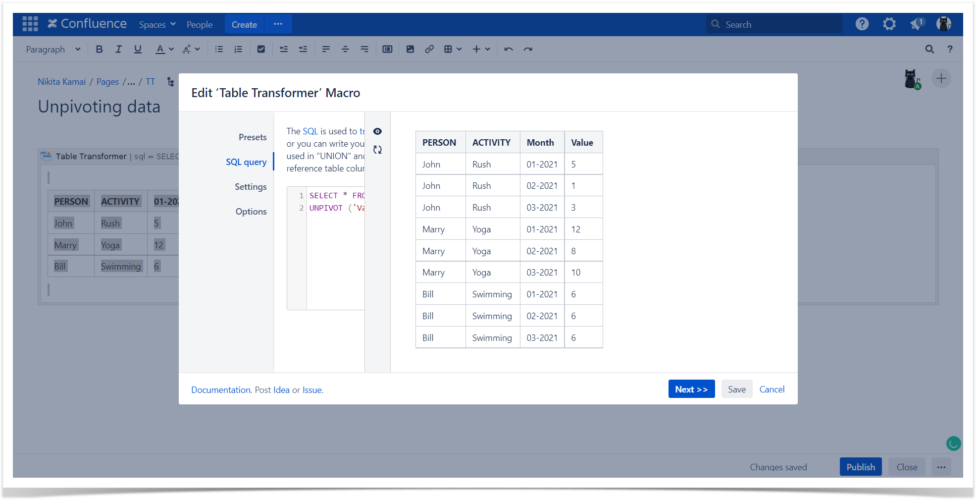Image resolution: width=980 pixels, height=502 pixels.
Task: Click the refresh preview arrows icon
Action: (x=377, y=150)
